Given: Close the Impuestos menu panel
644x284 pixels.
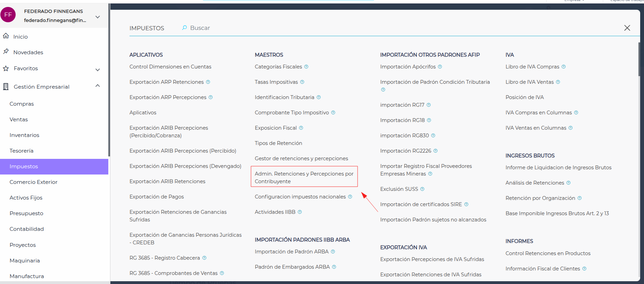Looking at the screenshot, I should 627,28.
